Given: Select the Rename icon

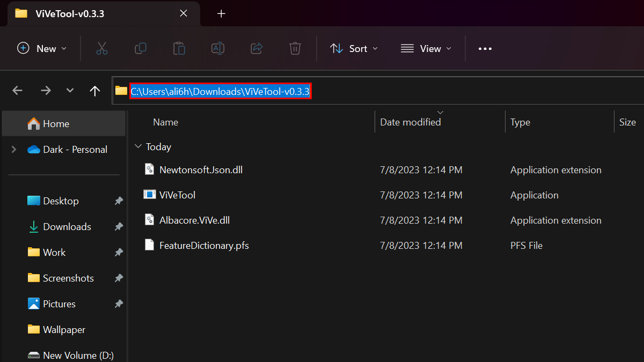Looking at the screenshot, I should coord(218,48).
